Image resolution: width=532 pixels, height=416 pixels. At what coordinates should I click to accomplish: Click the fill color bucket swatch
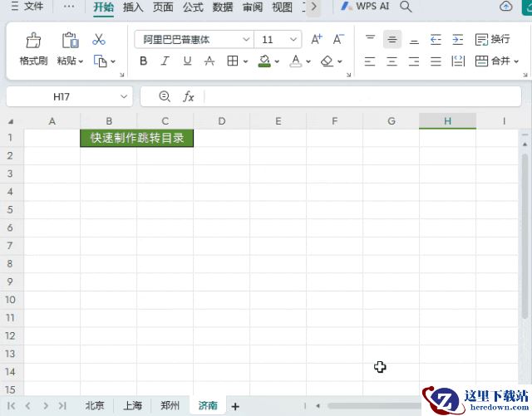point(264,61)
